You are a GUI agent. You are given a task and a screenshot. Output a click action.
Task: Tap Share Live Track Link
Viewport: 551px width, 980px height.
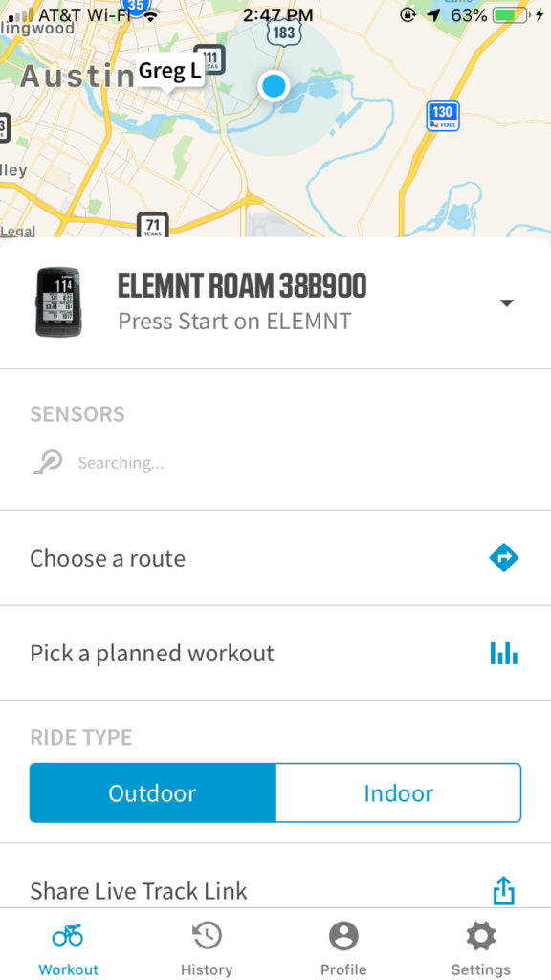(275, 890)
